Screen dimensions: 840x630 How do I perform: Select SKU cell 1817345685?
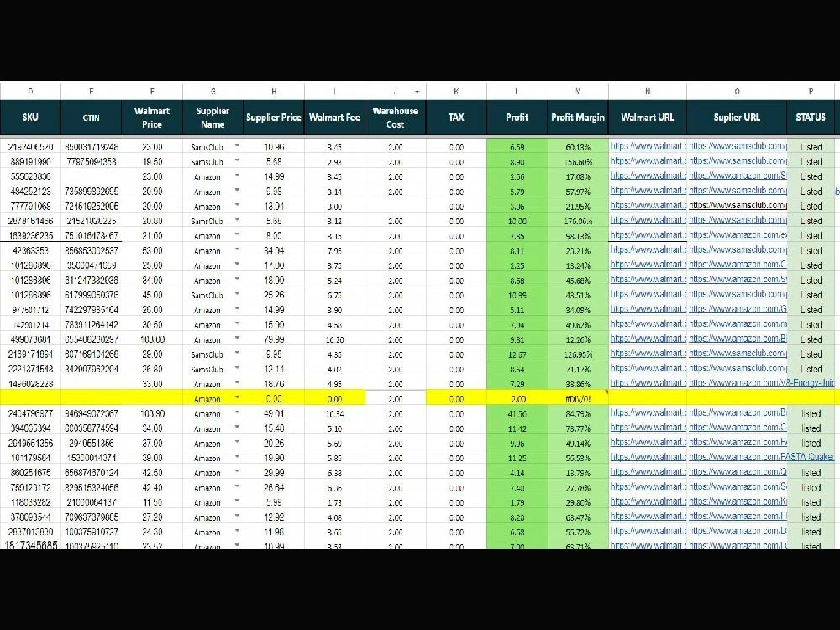pyautogui.click(x=30, y=545)
